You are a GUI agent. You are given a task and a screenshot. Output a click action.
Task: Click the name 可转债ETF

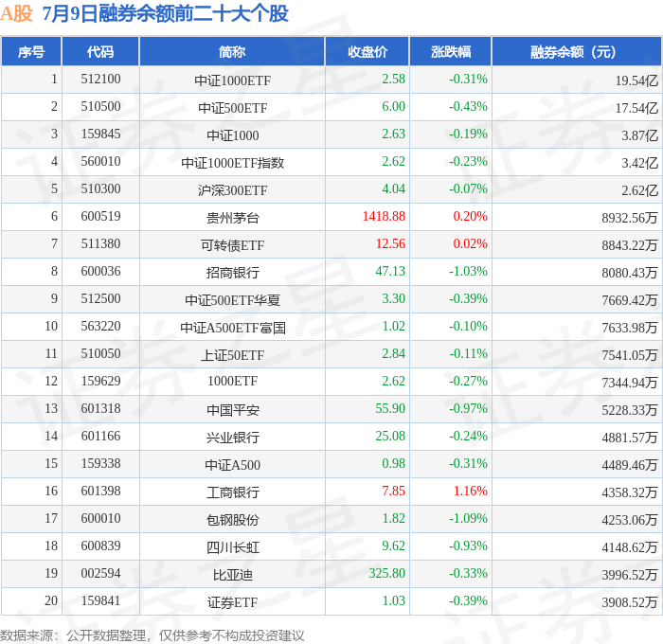(x=233, y=245)
